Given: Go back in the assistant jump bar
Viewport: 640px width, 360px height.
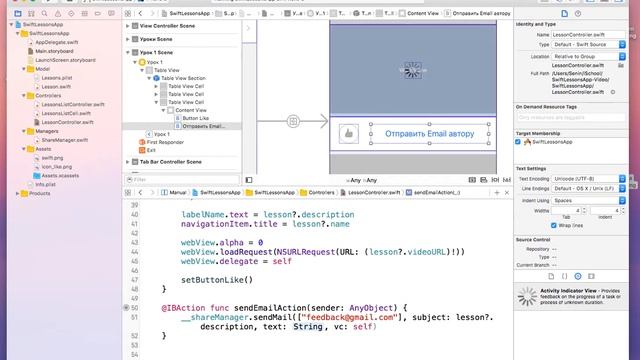Looking at the screenshot, I should pos(141,192).
